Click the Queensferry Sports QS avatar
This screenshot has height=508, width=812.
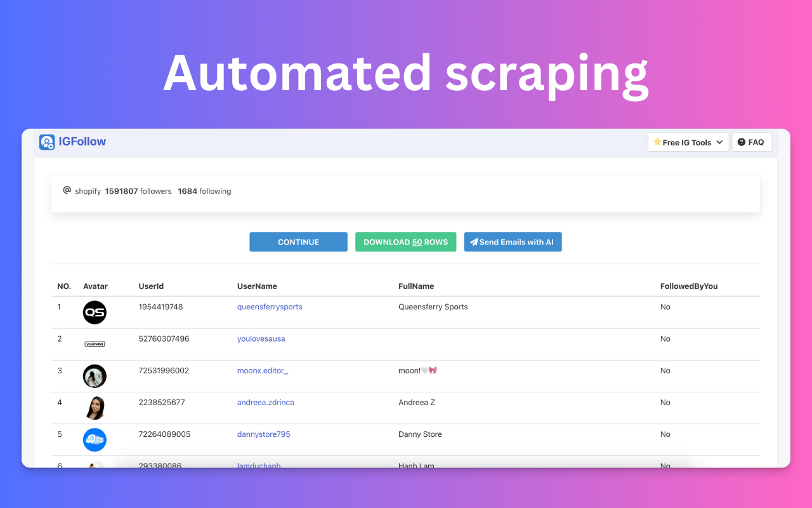coord(95,312)
